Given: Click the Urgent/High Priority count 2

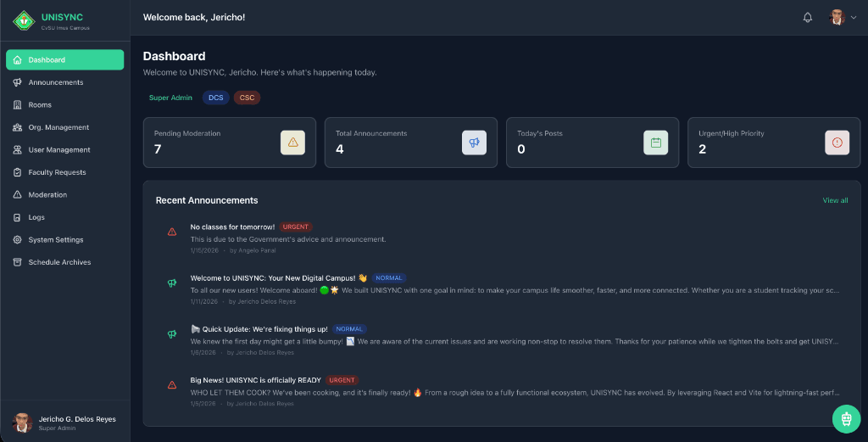Looking at the screenshot, I should coord(703,149).
